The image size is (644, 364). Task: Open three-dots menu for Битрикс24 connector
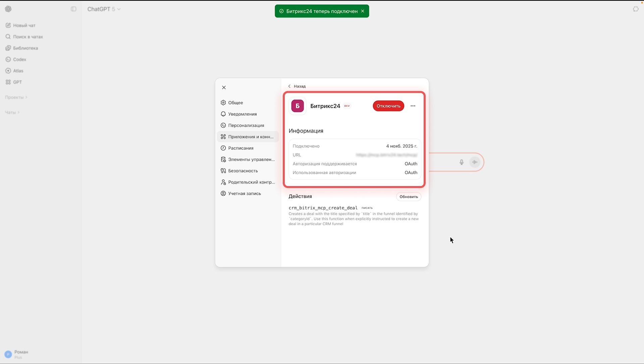413,106
